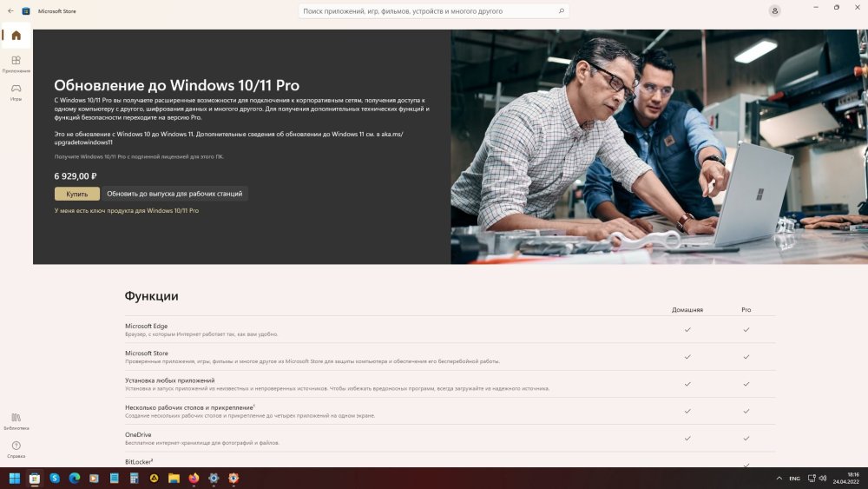Click the hero image of two men
This screenshot has width=868, height=489.
(x=658, y=146)
